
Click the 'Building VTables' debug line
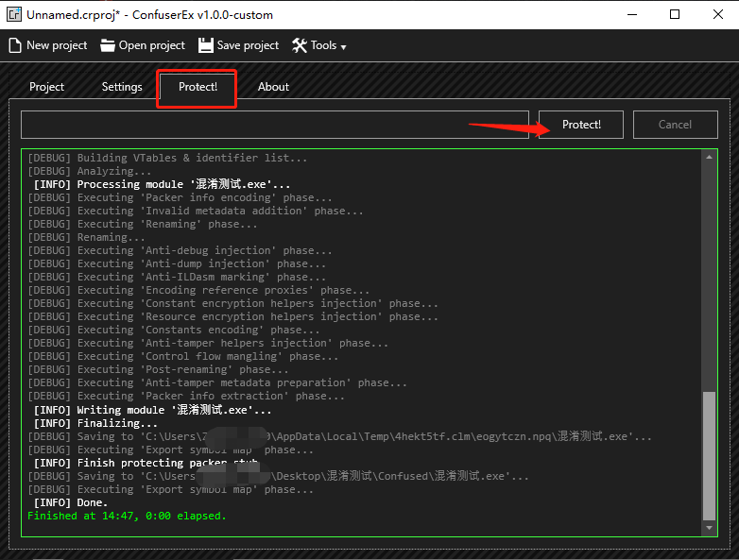(167, 158)
